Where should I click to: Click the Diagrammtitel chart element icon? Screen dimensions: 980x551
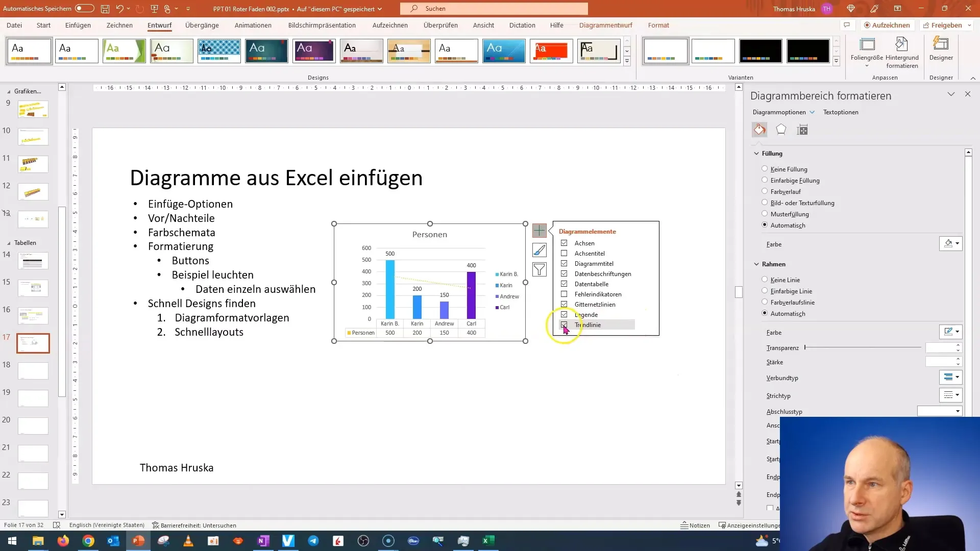565,263
